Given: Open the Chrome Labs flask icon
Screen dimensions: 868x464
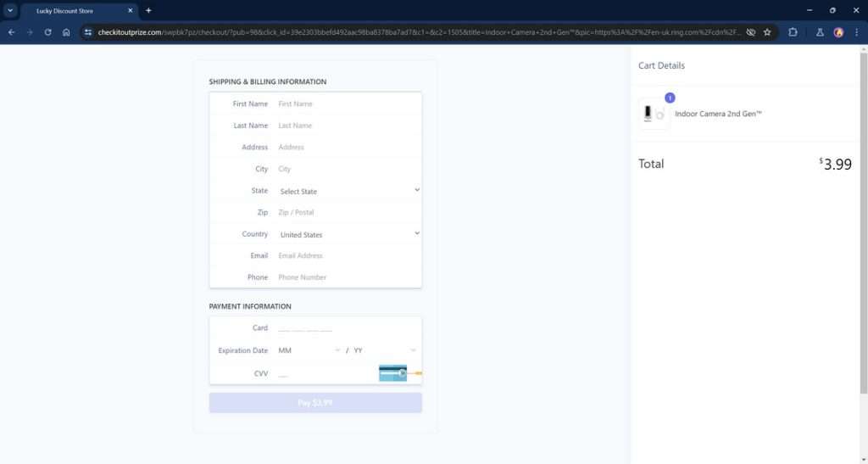Looking at the screenshot, I should click(820, 32).
